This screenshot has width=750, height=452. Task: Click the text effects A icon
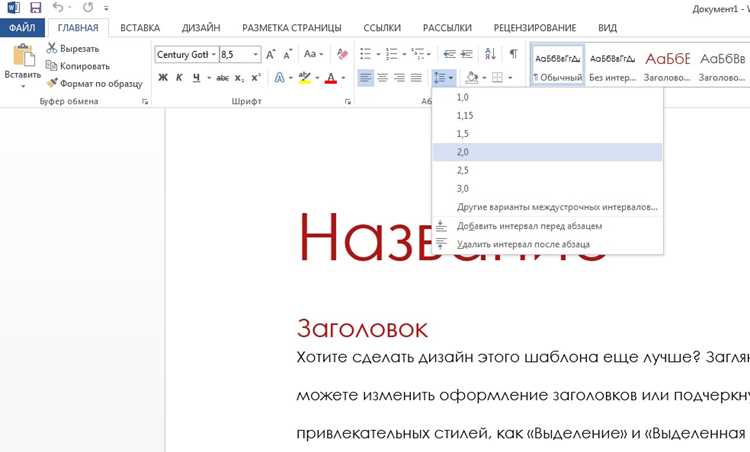coord(279,77)
